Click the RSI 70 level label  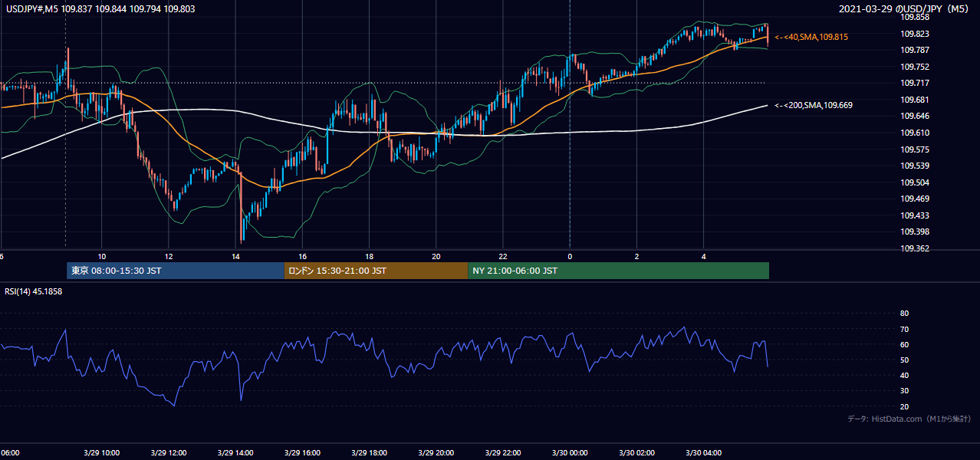tap(904, 329)
